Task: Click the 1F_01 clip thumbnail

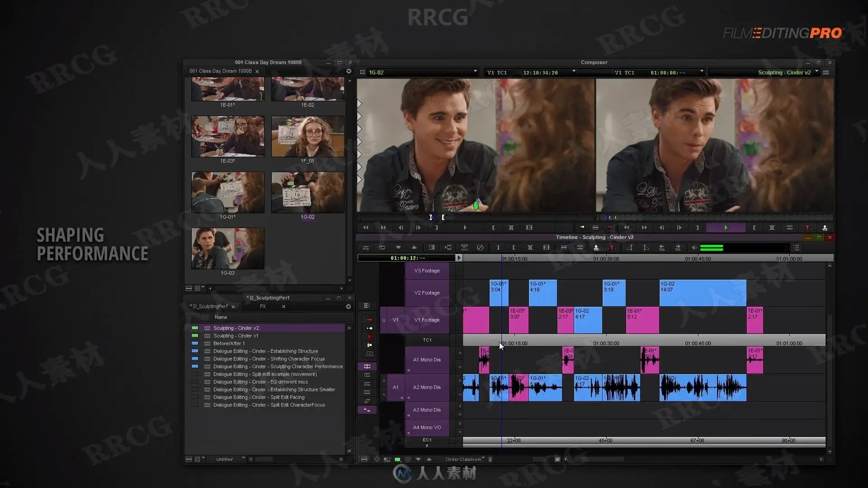Action: (x=307, y=136)
